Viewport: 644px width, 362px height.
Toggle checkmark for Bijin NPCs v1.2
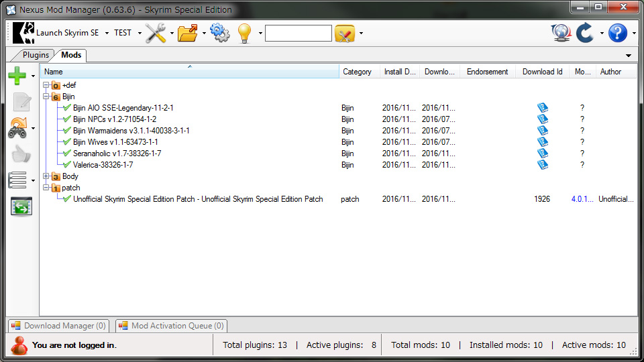pos(67,119)
